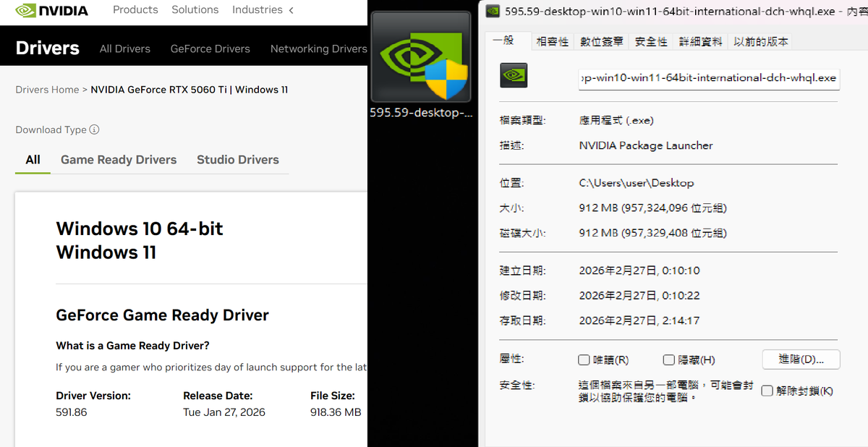Open the Networking Drivers section
868x447 pixels.
[x=319, y=48]
